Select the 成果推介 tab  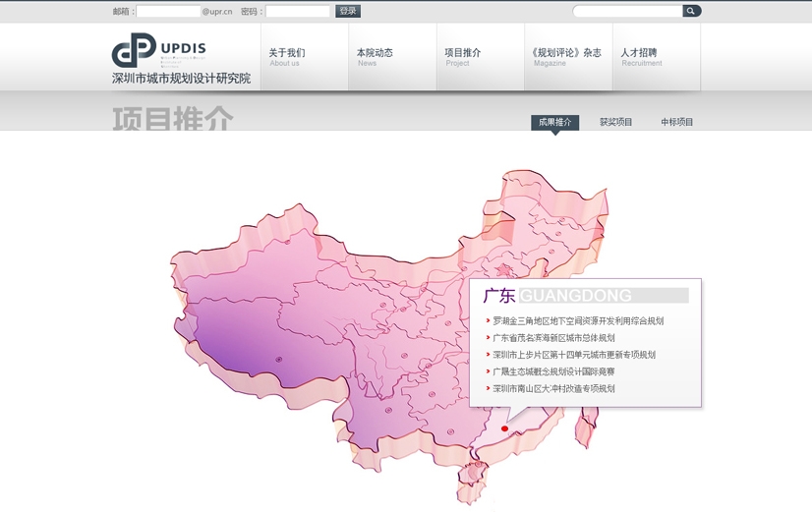tap(554, 123)
